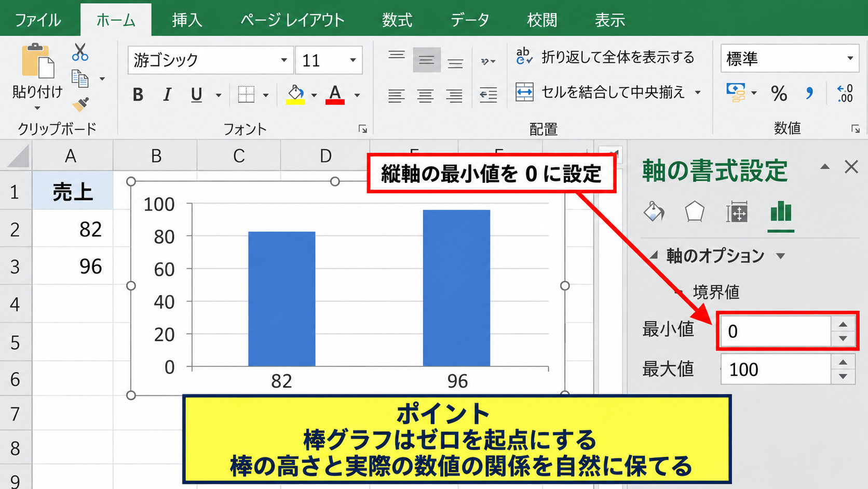Viewport: 868px width, 489px height.
Task: Align text right
Action: 454,95
